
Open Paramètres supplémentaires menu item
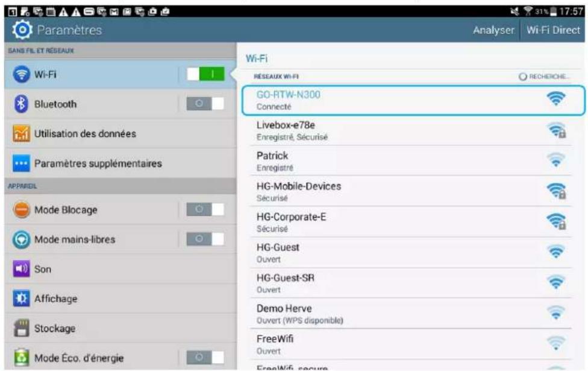(x=120, y=163)
